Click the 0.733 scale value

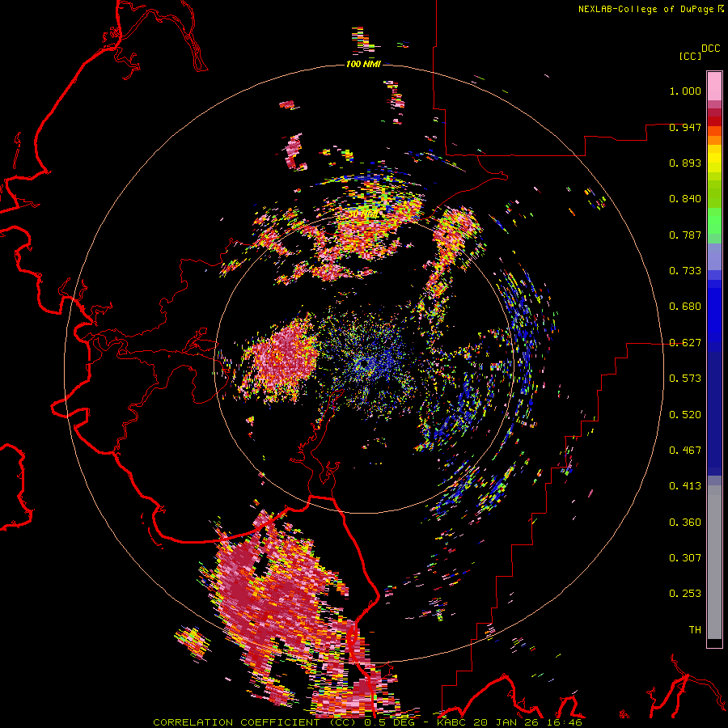point(685,271)
